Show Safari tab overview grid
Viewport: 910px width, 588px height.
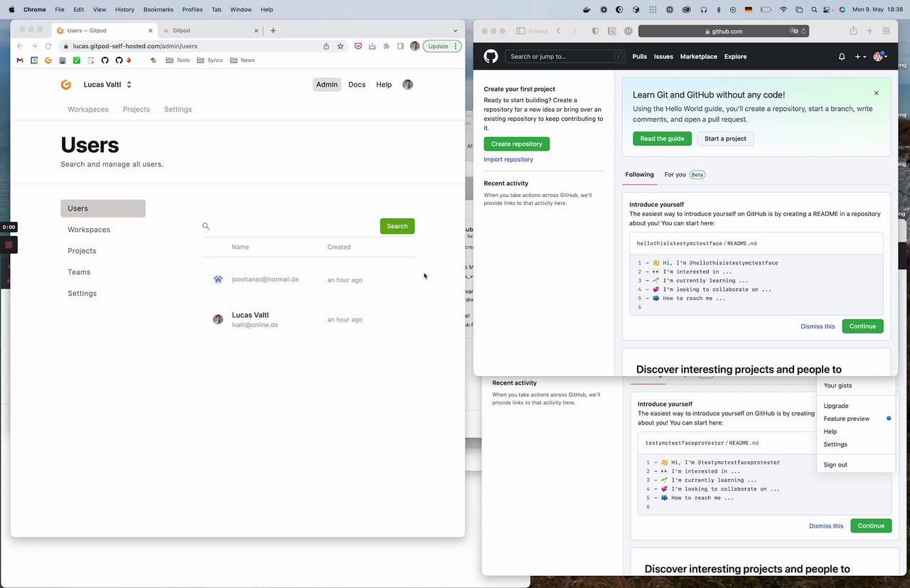click(886, 31)
